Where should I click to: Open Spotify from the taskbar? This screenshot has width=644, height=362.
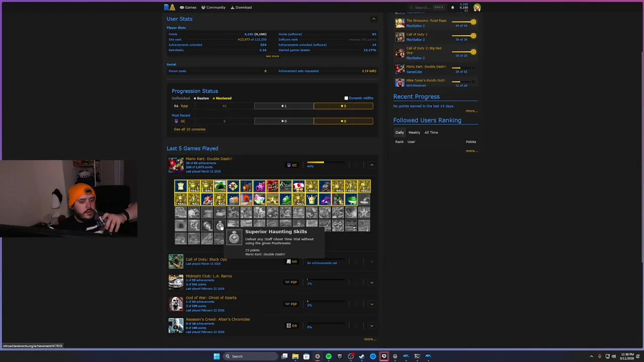click(329, 356)
